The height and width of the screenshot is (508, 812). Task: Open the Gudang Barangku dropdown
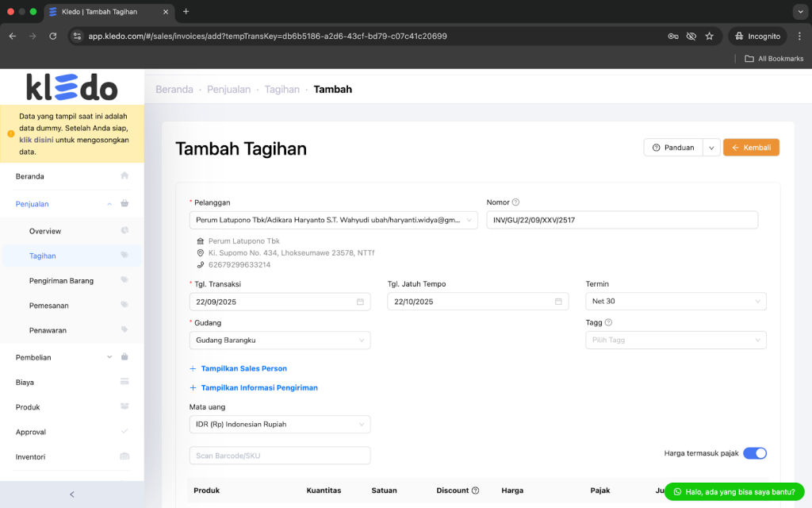279,341
